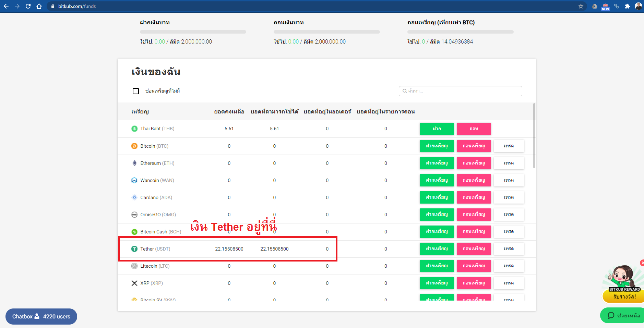This screenshot has height=328, width=644.
Task: Deposit XRP coins
Action: 437,283
